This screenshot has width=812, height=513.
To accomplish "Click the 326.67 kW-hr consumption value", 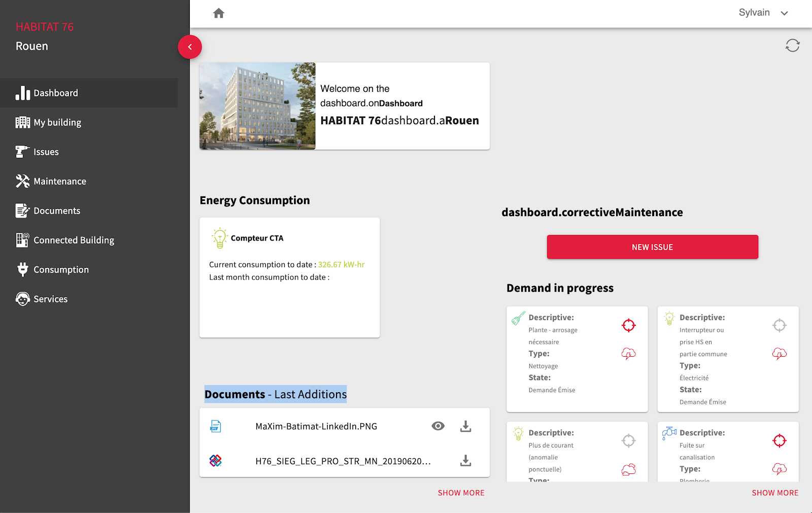I will point(341,264).
